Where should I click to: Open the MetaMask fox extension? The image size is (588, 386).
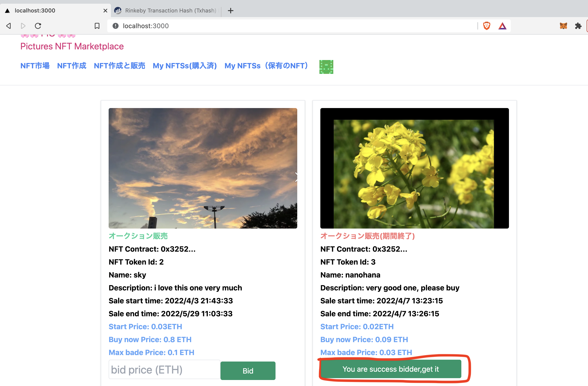tap(563, 26)
